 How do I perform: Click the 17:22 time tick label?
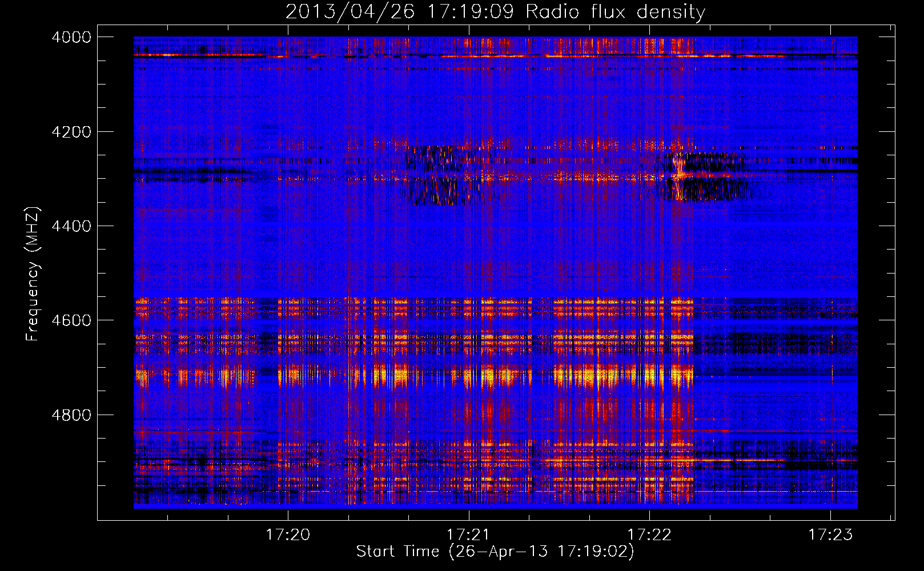(x=649, y=534)
